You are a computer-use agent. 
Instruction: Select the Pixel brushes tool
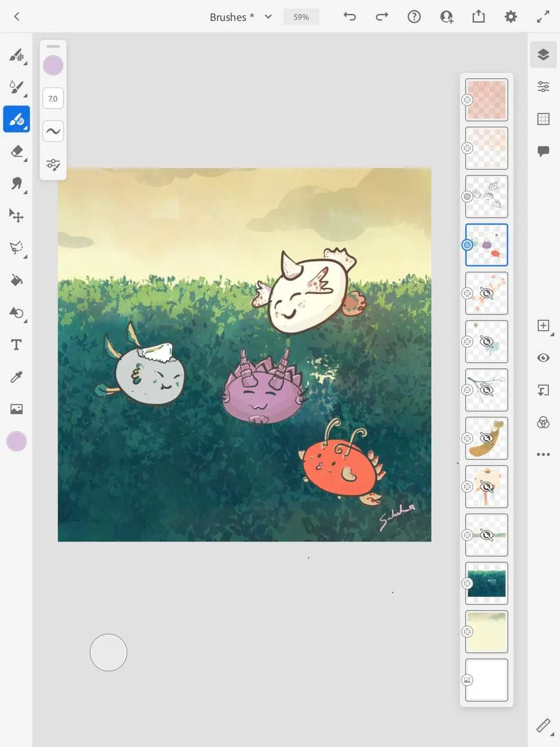tap(16, 55)
